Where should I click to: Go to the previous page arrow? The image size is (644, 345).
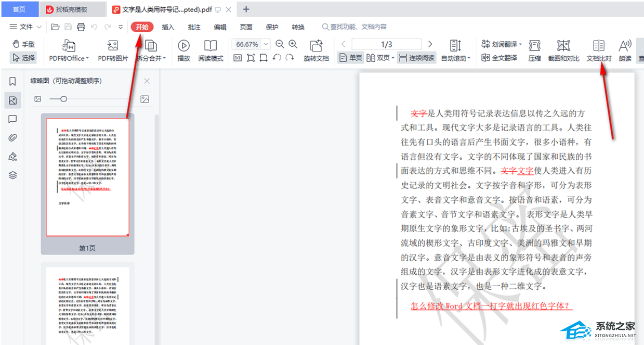pyautogui.click(x=344, y=44)
